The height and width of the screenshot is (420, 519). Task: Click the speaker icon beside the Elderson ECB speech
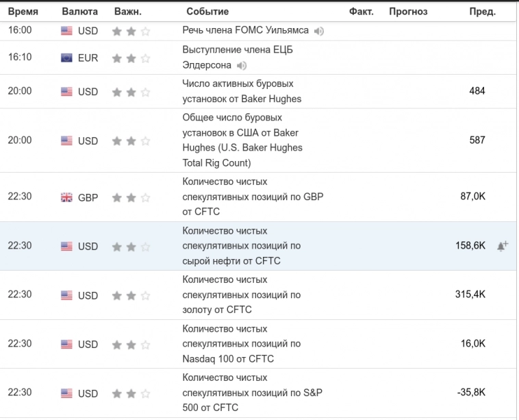point(241,66)
